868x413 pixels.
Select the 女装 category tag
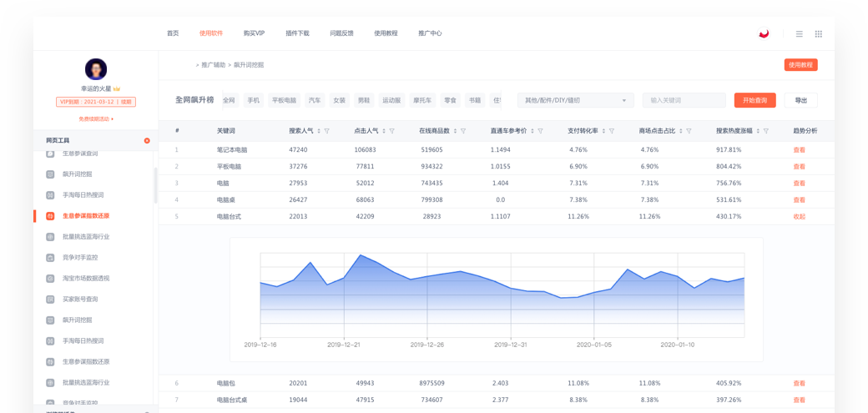click(x=339, y=100)
